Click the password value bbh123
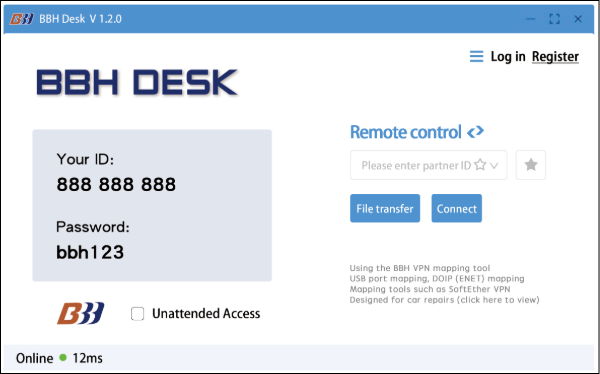 pyautogui.click(x=90, y=252)
